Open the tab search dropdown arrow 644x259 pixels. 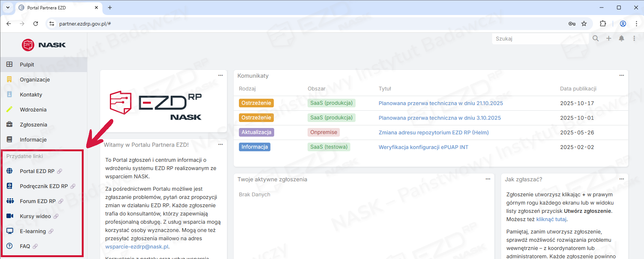coord(8,8)
